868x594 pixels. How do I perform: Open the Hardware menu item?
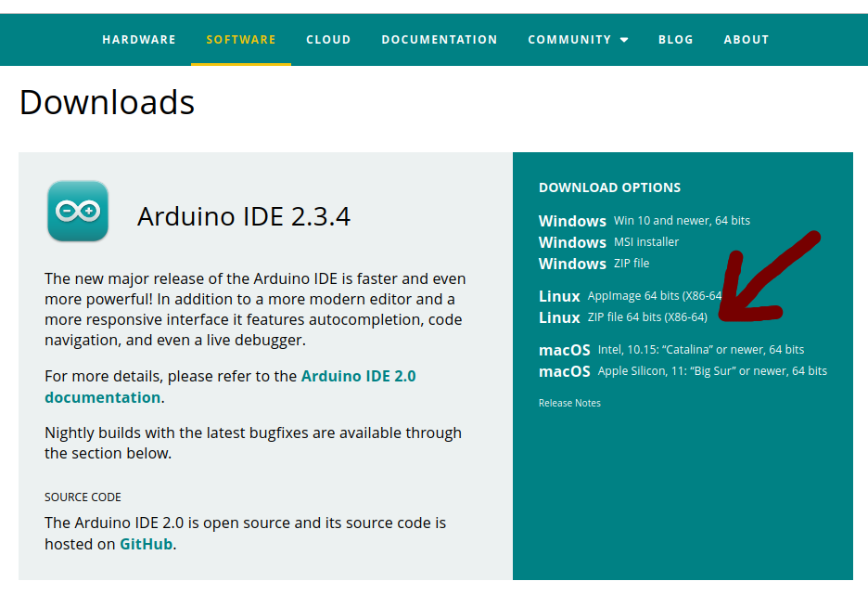pyautogui.click(x=139, y=40)
